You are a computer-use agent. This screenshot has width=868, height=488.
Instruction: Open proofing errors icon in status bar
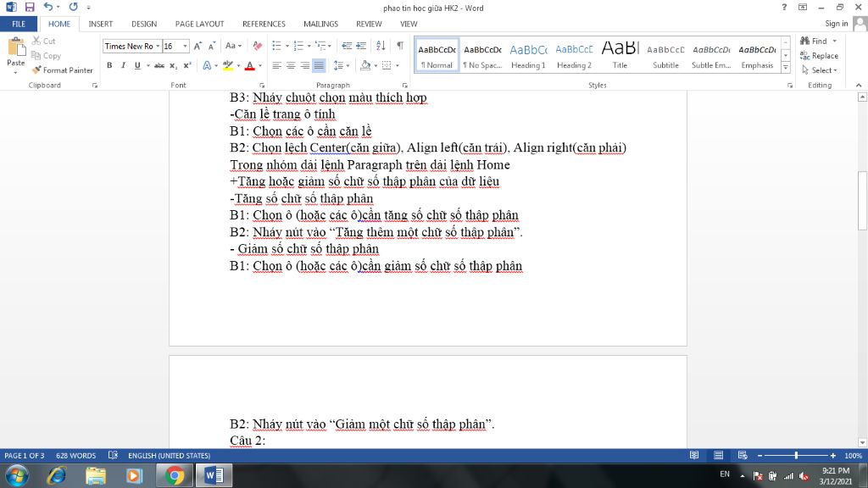113,455
